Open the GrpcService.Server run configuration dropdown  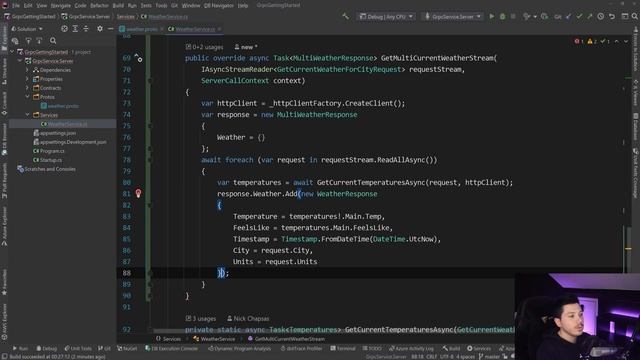(453, 17)
